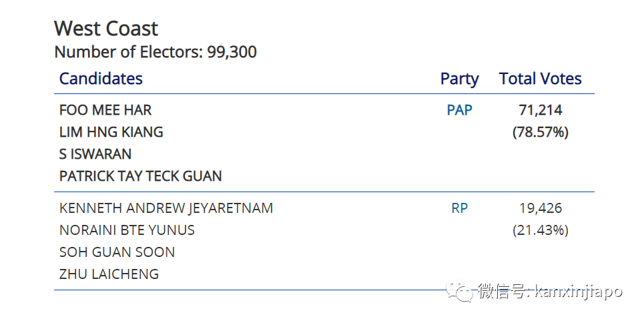Click the 71,214 vote count
The width and height of the screenshot is (644, 321).
click(540, 110)
